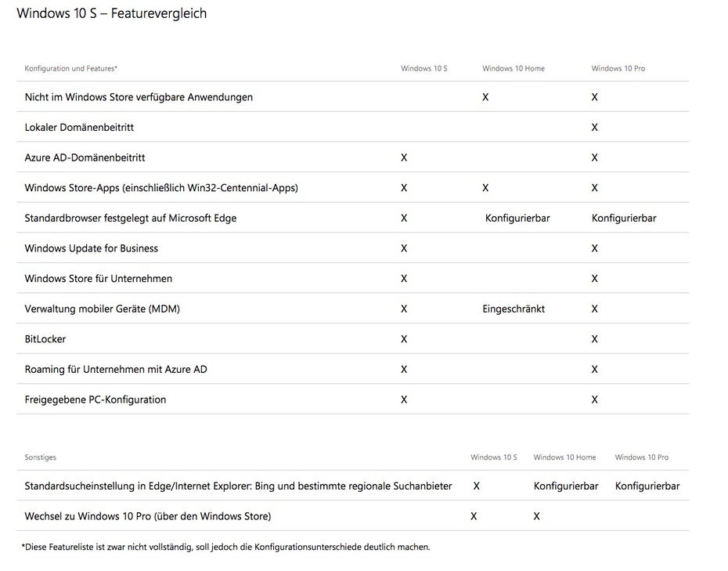The image size is (728, 571).
Task: Select 'Roaming für Unternehmen mit Azure AD' label
Action: click(x=116, y=370)
